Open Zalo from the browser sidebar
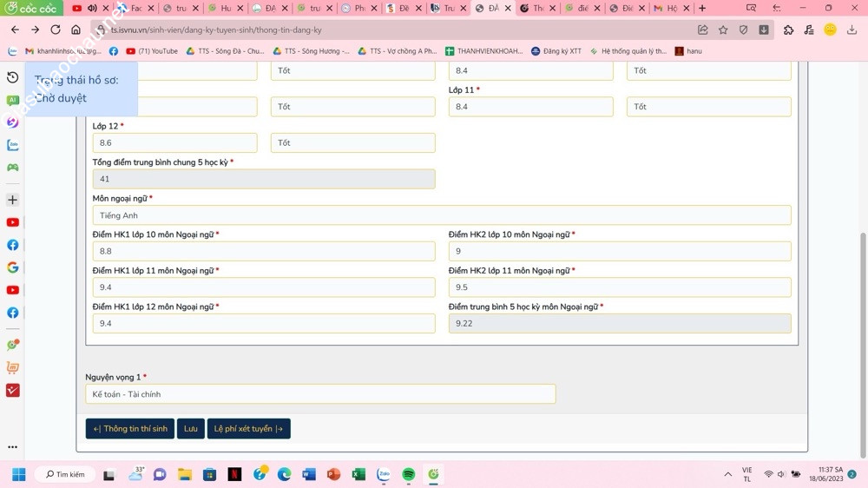 click(12, 145)
